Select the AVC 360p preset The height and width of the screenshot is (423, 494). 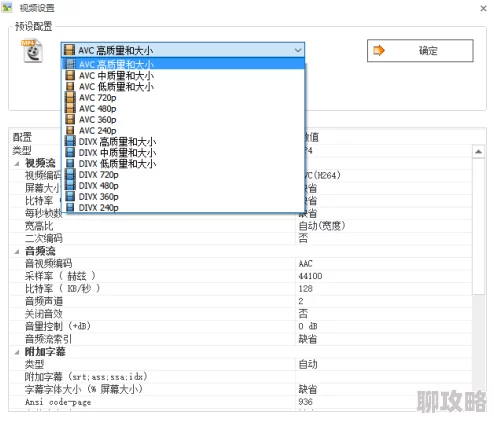184,119
